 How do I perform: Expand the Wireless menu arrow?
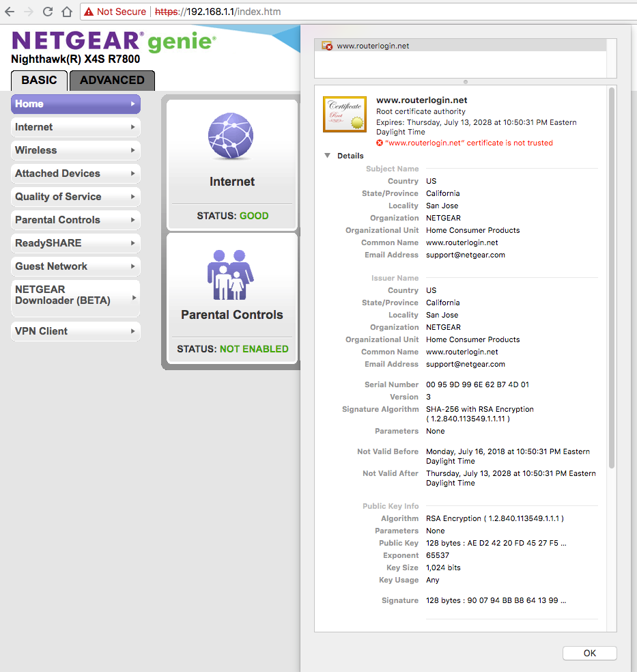[132, 150]
